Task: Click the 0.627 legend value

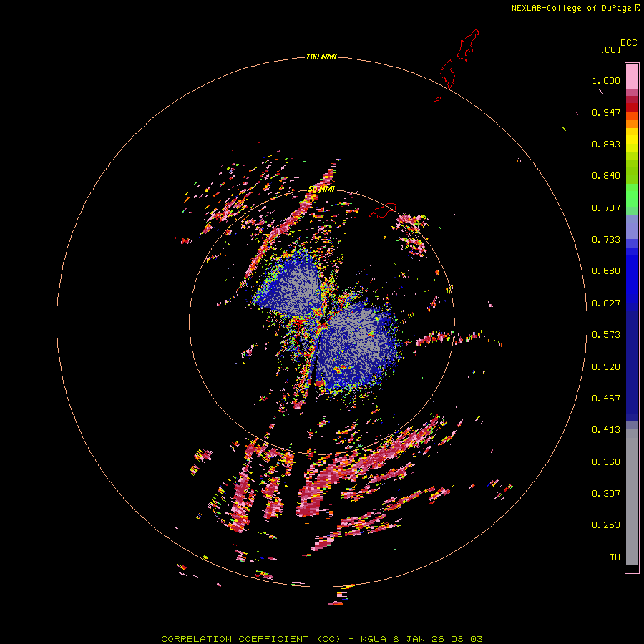Action: click(606, 303)
